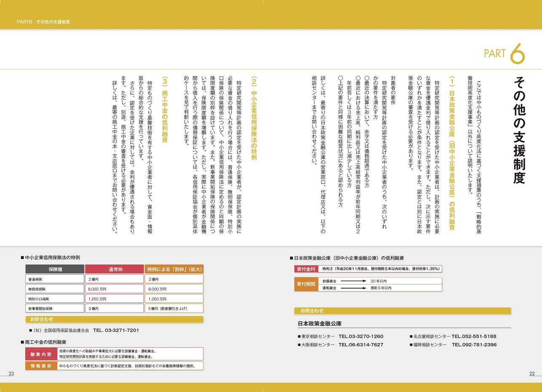542x392 pixels.
Task: Click table header '保険種'
Action: pyautogui.click(x=55, y=269)
